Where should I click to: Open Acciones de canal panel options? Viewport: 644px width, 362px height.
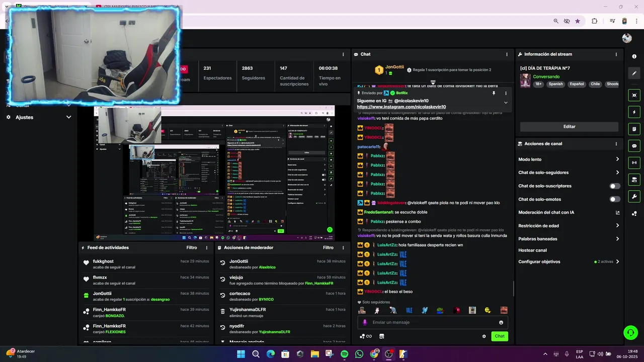[616, 144]
